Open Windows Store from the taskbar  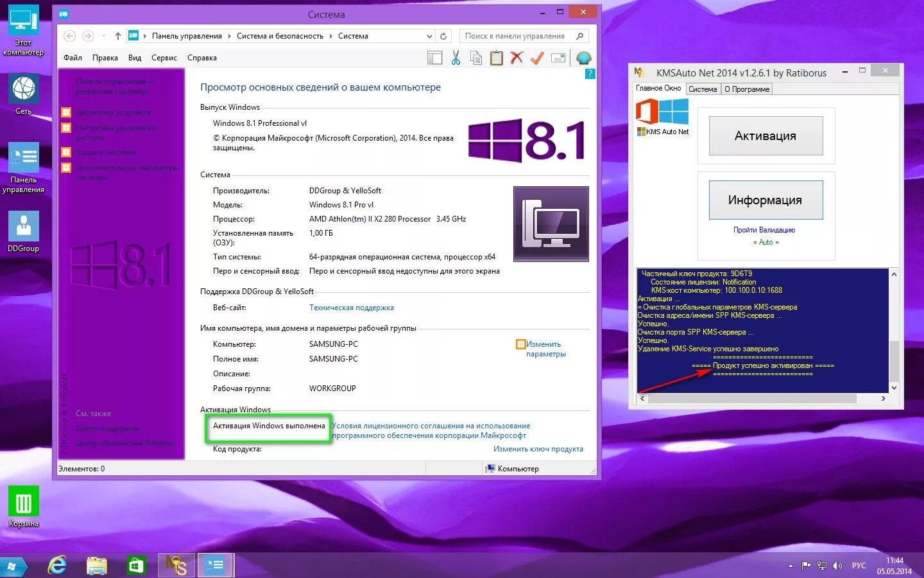point(135,566)
